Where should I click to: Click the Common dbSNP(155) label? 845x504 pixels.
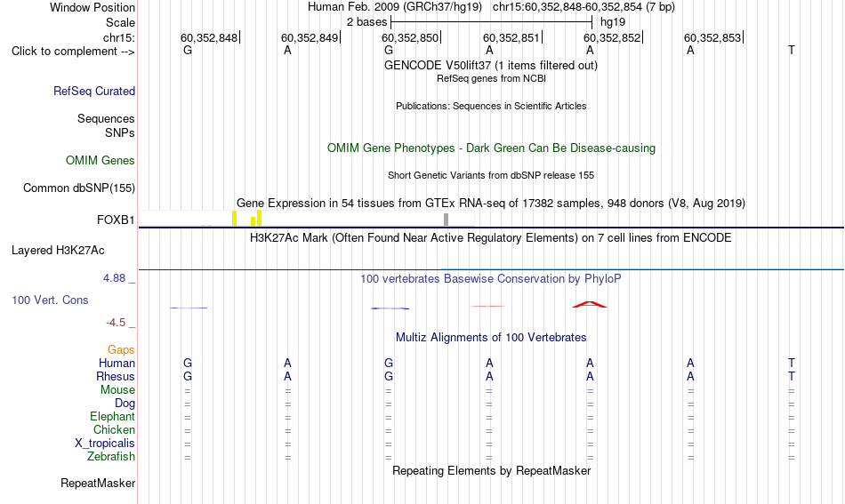pos(78,188)
